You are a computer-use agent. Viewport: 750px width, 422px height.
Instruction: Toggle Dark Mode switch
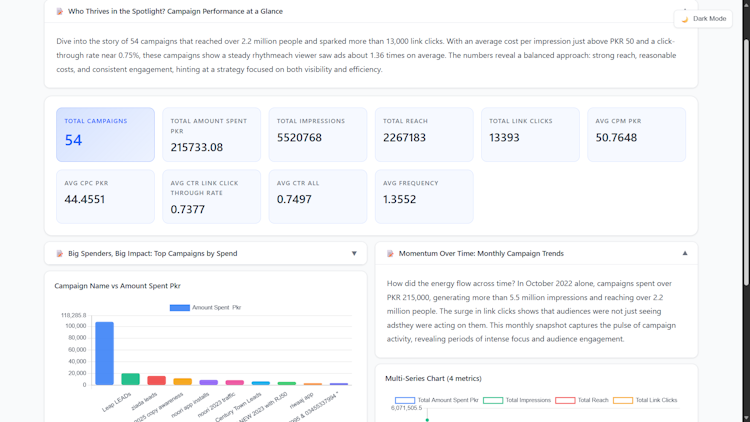point(703,18)
